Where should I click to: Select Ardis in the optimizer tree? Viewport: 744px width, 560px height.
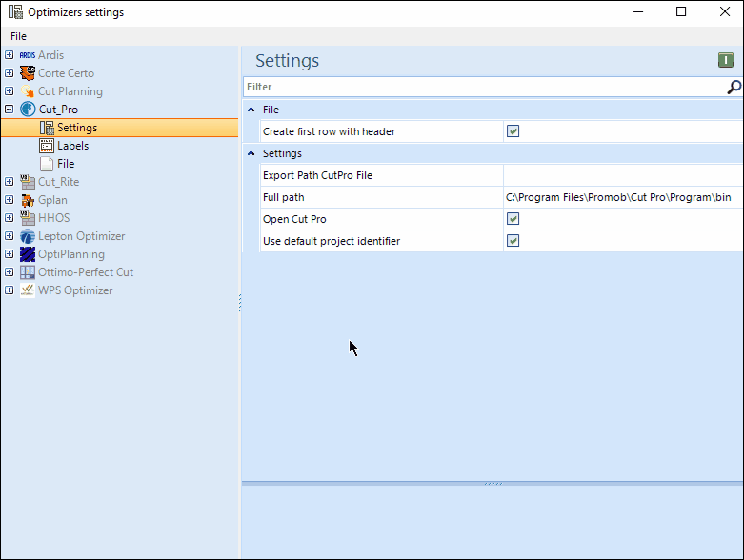(x=50, y=55)
